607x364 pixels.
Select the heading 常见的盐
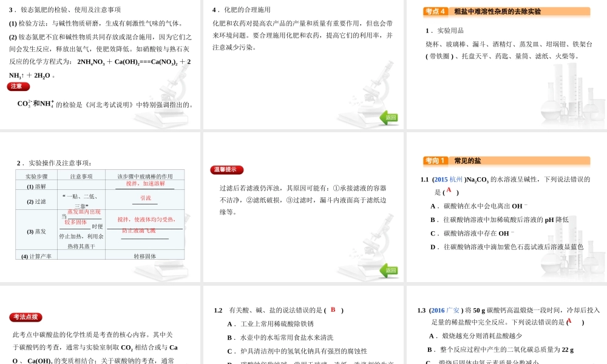(x=467, y=161)
